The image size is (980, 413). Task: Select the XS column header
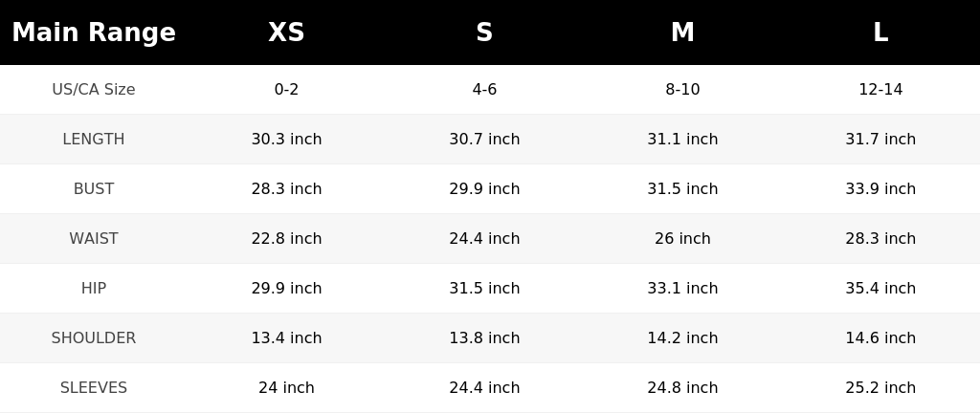(x=286, y=33)
